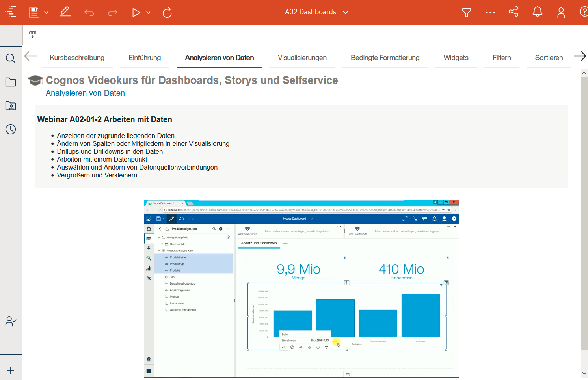Image resolution: width=588 pixels, height=380 pixels.
Task: Redo the last action
Action: pos(112,12)
